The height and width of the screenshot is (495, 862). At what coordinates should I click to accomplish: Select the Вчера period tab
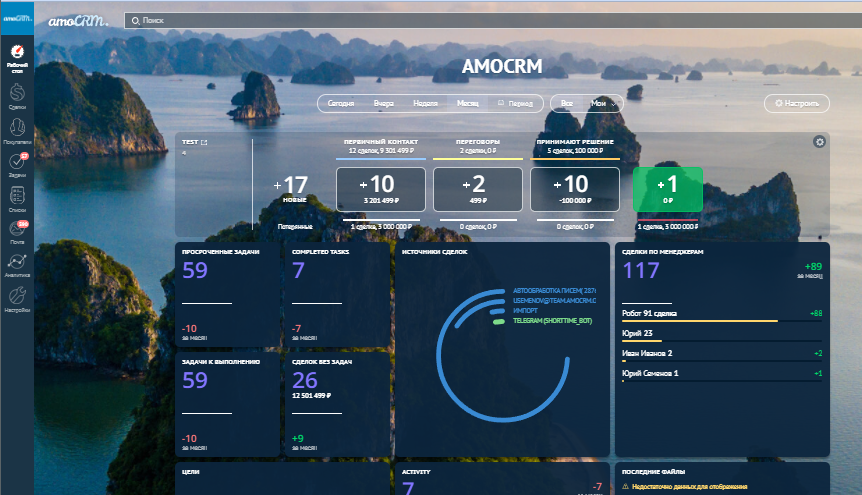tap(384, 103)
